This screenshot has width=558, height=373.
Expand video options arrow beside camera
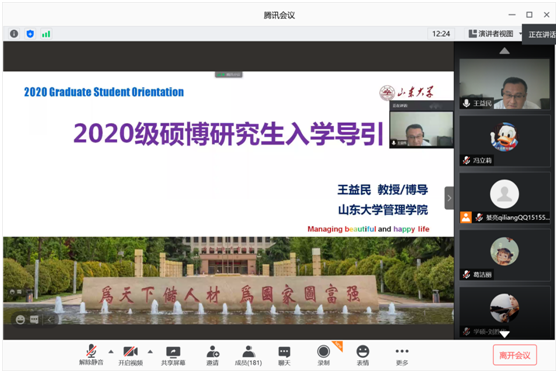[150, 352]
